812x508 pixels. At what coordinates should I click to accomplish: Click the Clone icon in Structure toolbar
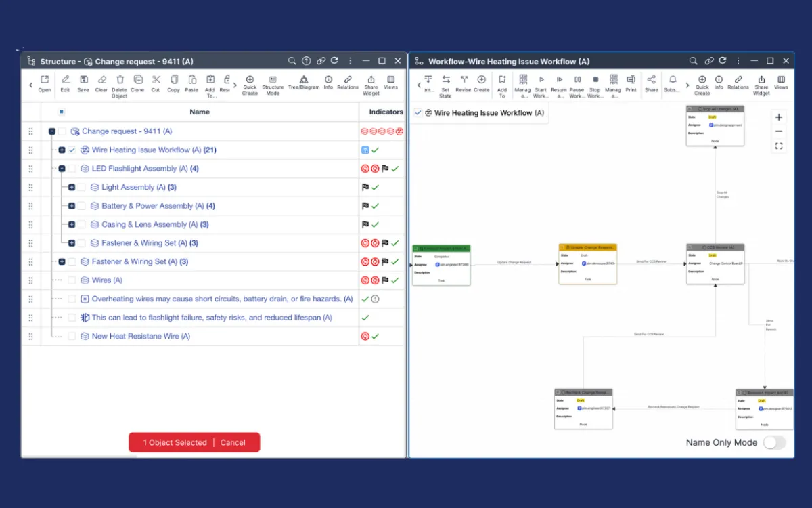click(x=137, y=80)
